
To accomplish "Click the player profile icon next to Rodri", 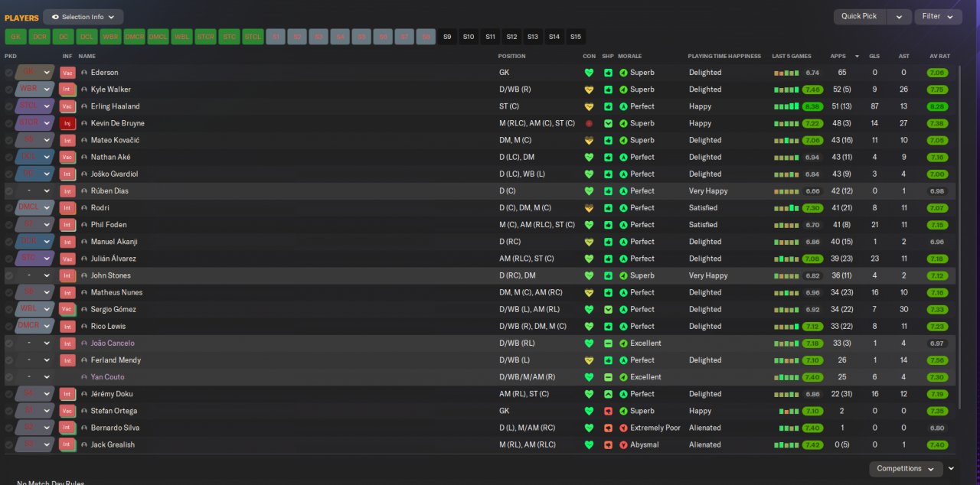I will [84, 208].
